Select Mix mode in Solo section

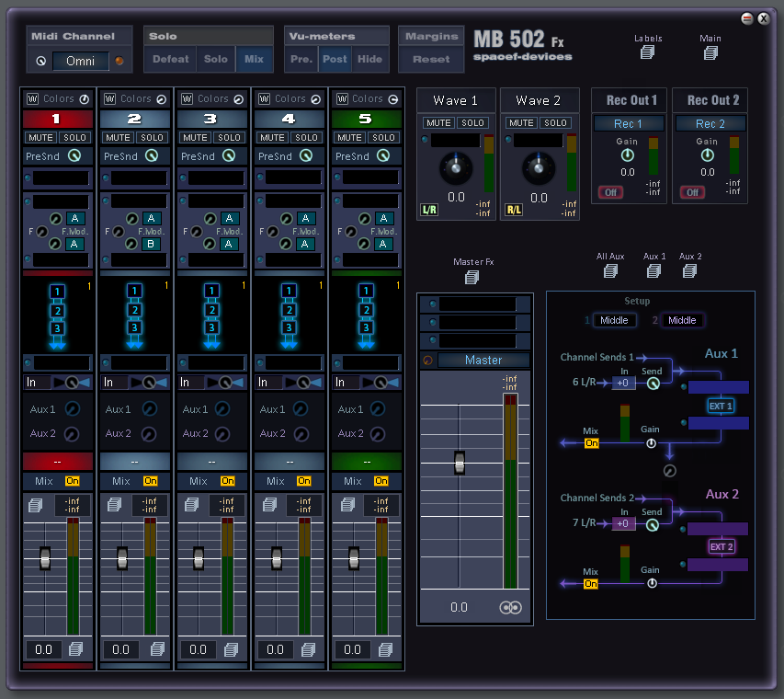[254, 59]
